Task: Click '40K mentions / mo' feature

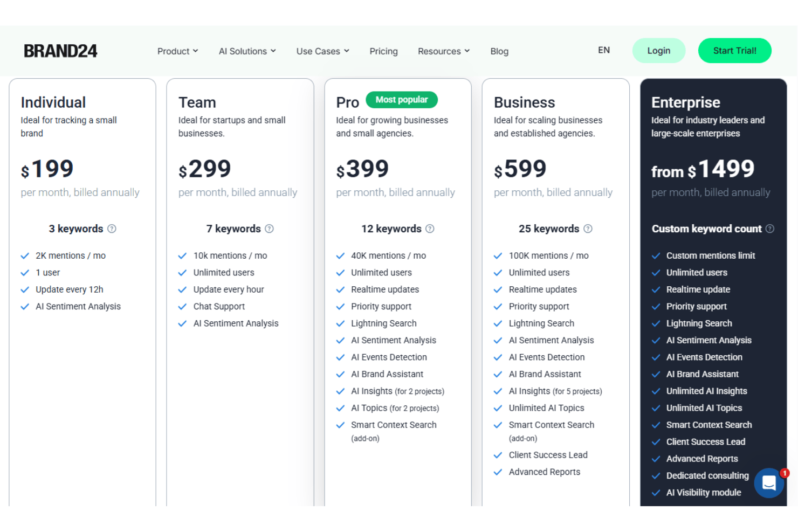Action: [x=389, y=255]
